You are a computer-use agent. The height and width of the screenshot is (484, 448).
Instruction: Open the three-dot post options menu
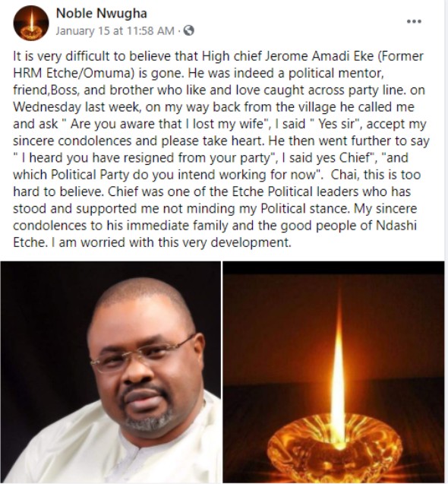[x=414, y=21]
